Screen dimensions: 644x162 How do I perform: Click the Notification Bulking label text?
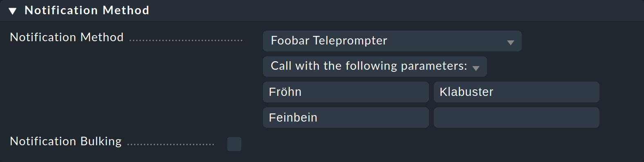click(x=66, y=141)
